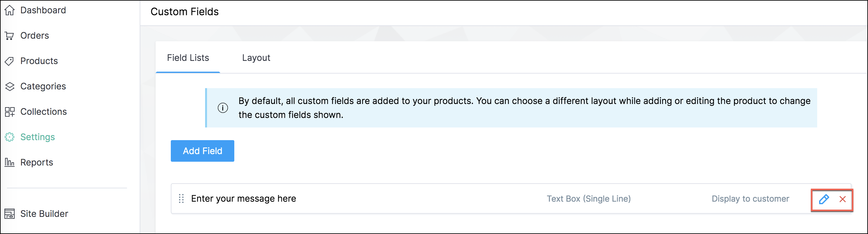The image size is (868, 234).
Task: Click the Dashboard home icon
Action: coord(10,10)
